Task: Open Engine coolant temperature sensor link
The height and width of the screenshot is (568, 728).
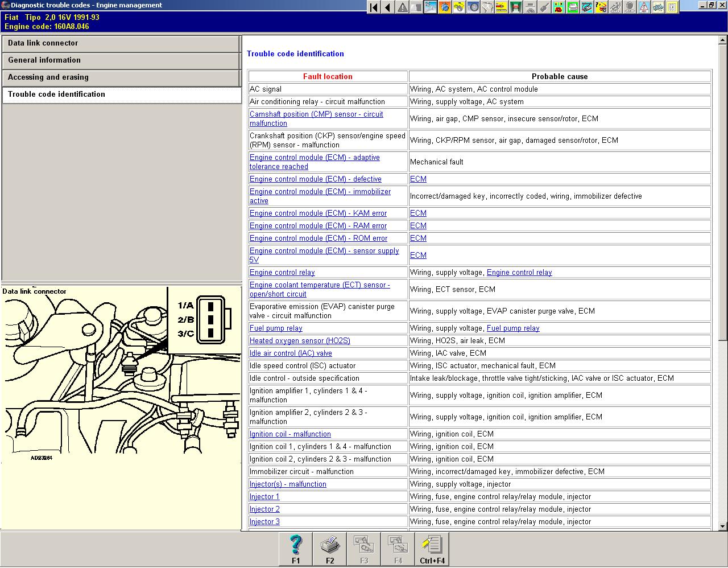Action: [x=320, y=289]
